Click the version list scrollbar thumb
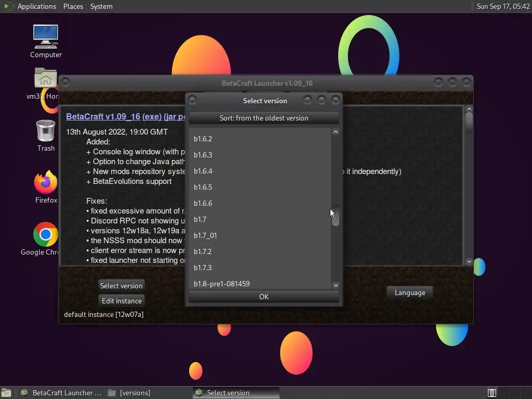Screen dimensions: 532x399 pyautogui.click(x=336, y=216)
